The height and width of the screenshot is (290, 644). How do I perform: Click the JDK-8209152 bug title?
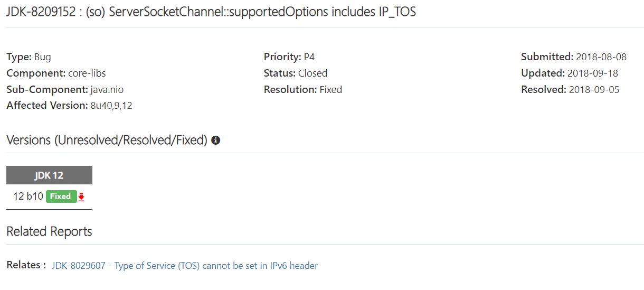(211, 12)
